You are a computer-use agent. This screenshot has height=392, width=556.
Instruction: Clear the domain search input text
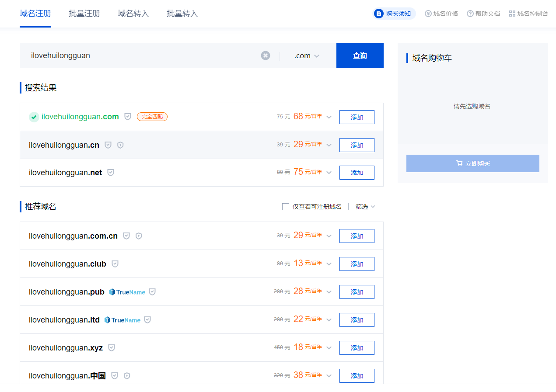coord(266,56)
